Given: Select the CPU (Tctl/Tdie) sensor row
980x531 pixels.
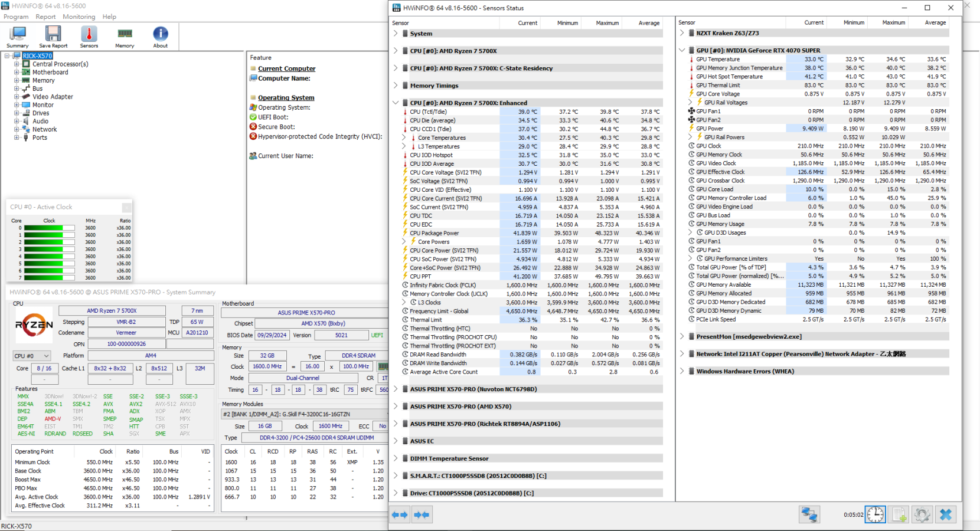Looking at the screenshot, I should [x=531, y=112].
